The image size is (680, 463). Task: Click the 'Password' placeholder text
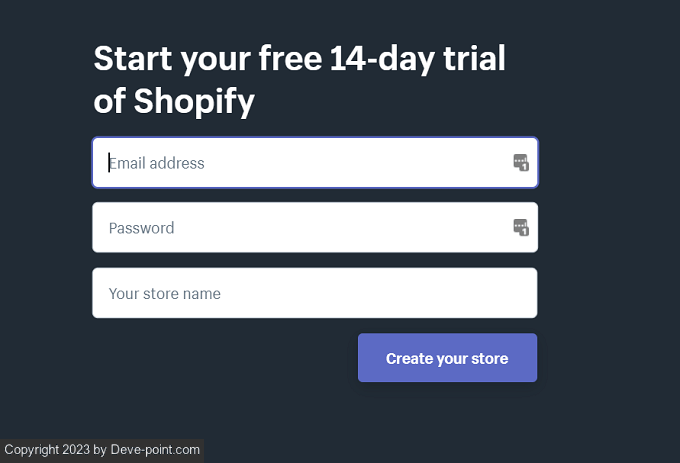142,228
